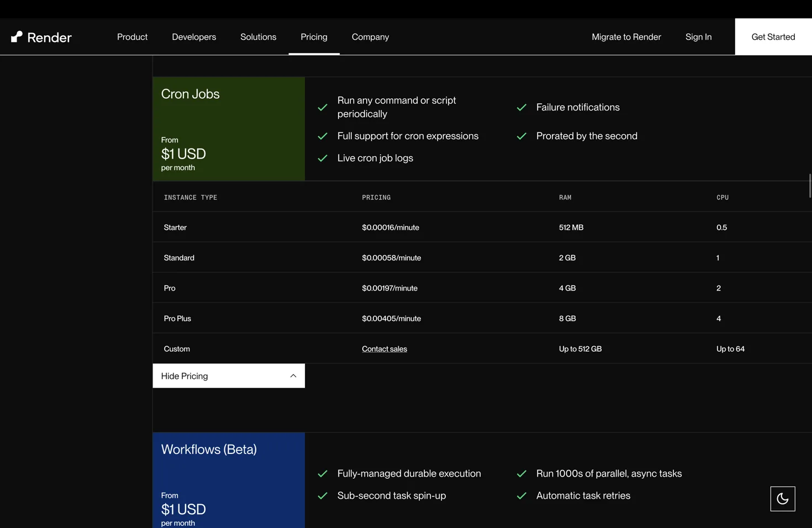Click the Standard instance type row
The image size is (812, 528).
(482, 258)
